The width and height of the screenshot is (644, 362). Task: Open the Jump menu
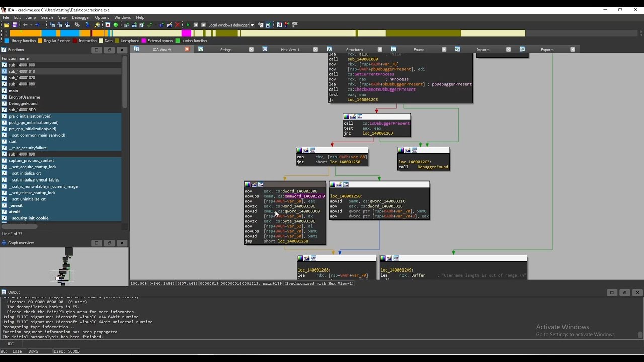[x=31, y=17]
